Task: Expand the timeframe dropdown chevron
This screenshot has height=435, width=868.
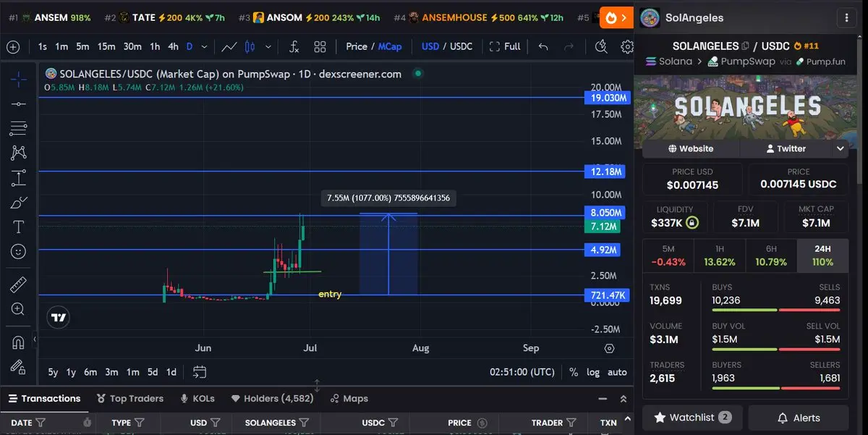Action: (x=204, y=47)
